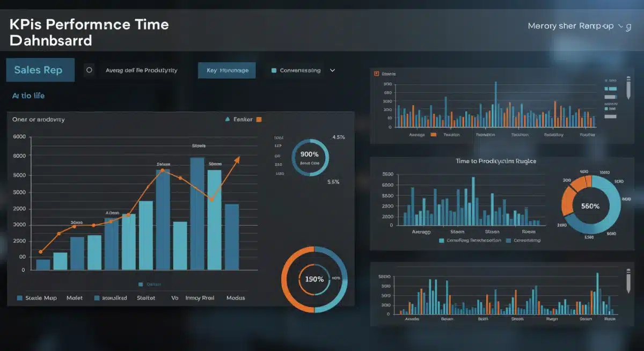Select the pencil edit icon on the top-right chart
The height and width of the screenshot is (351, 644).
click(628, 87)
